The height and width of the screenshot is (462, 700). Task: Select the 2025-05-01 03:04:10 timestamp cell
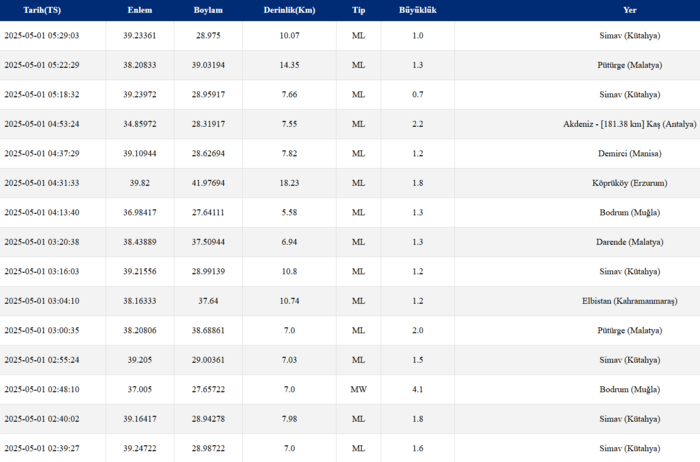click(42, 301)
